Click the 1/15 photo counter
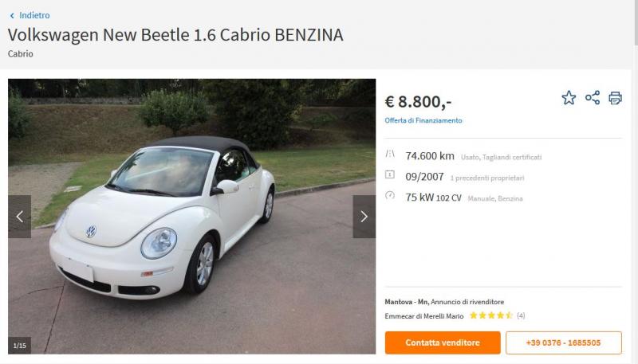This screenshot has width=638, height=364. (19, 346)
